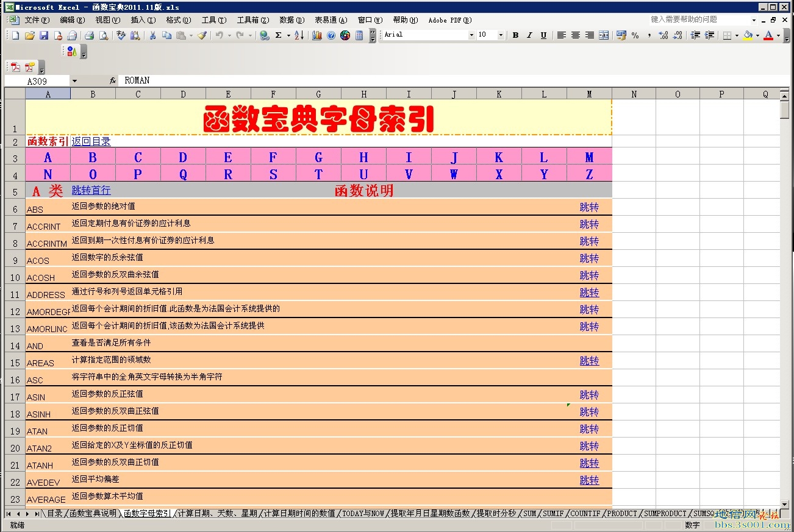Open Print Preview
The image size is (794, 532).
[104, 35]
